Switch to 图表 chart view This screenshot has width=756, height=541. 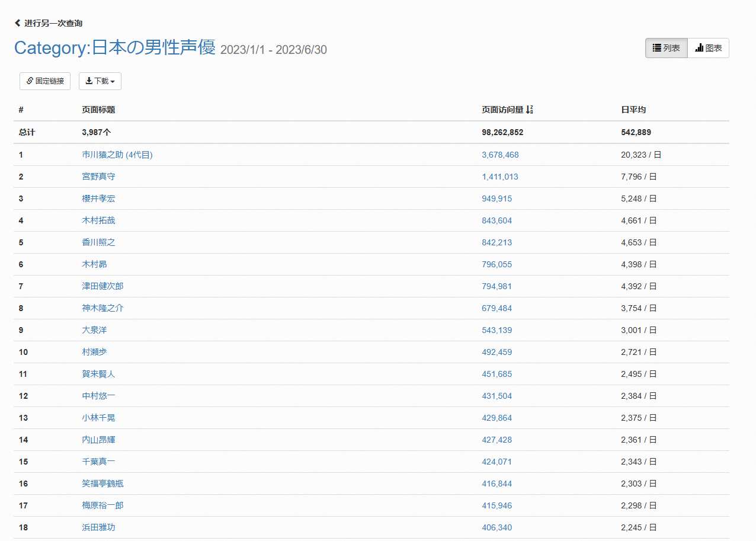pos(708,48)
